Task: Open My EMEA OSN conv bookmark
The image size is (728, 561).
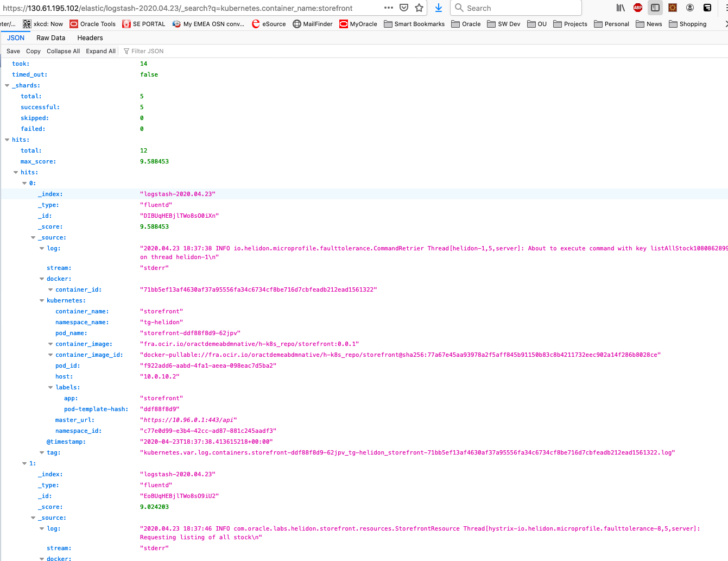Action: coord(208,24)
